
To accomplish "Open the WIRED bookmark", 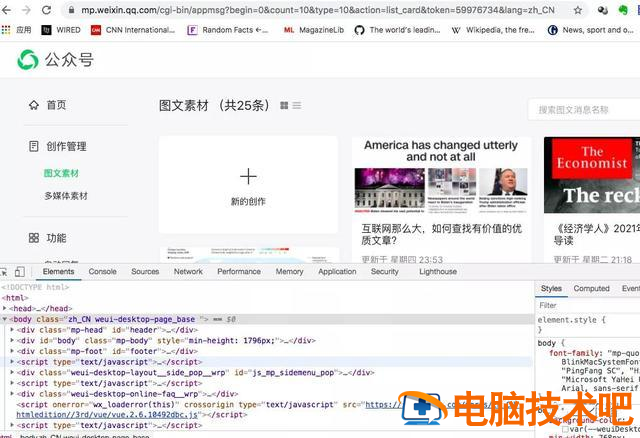I will pos(61,30).
